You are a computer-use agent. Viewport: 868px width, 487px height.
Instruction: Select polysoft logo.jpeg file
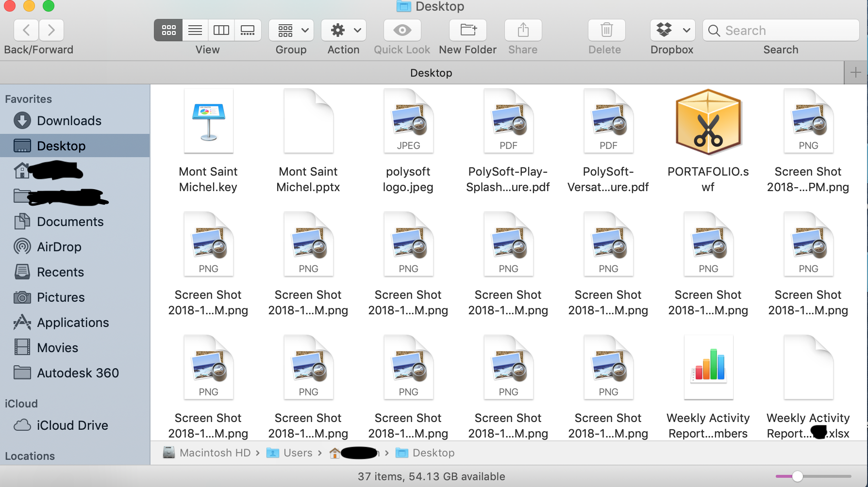(408, 142)
